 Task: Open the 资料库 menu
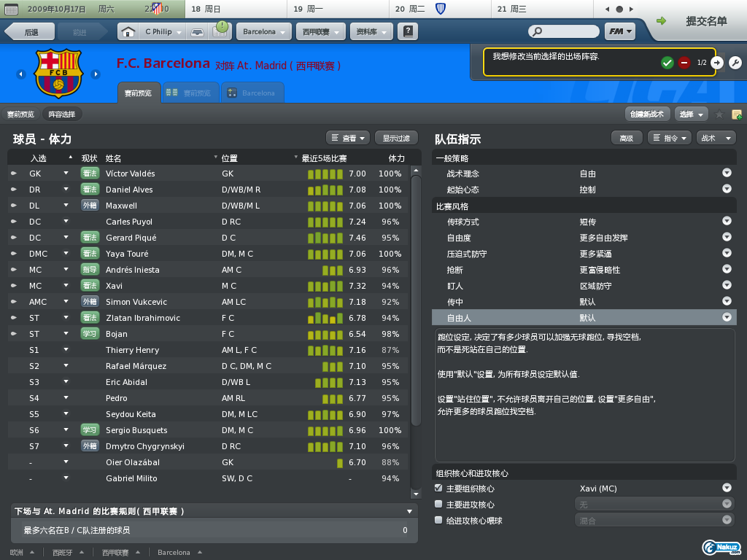371,32
